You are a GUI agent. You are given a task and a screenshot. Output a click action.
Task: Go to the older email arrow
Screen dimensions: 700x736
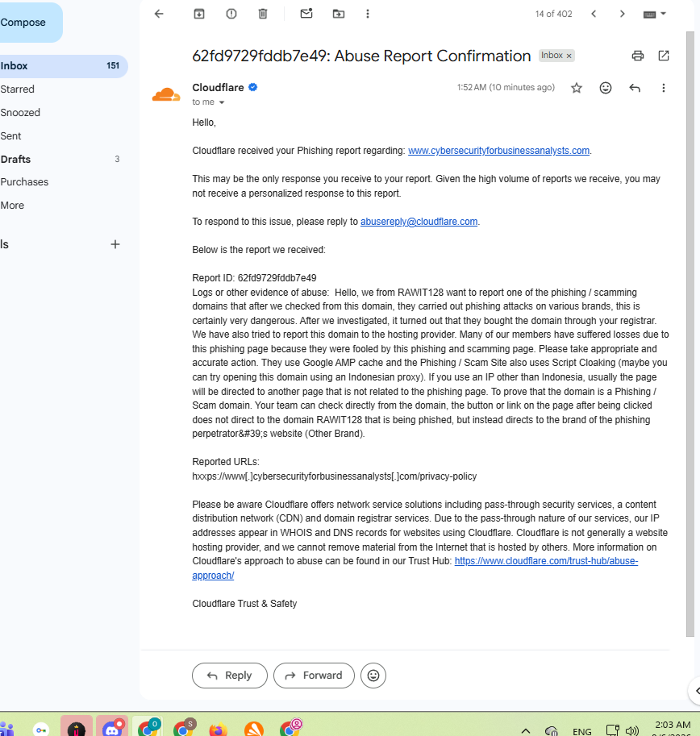622,14
